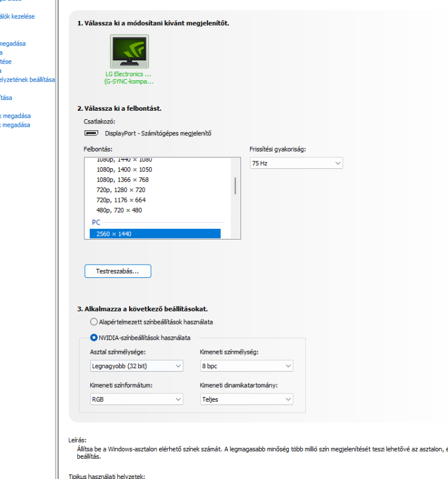Screen dimensions: 448x479
Task: Click the Testreszabás... button
Action: coord(118,271)
